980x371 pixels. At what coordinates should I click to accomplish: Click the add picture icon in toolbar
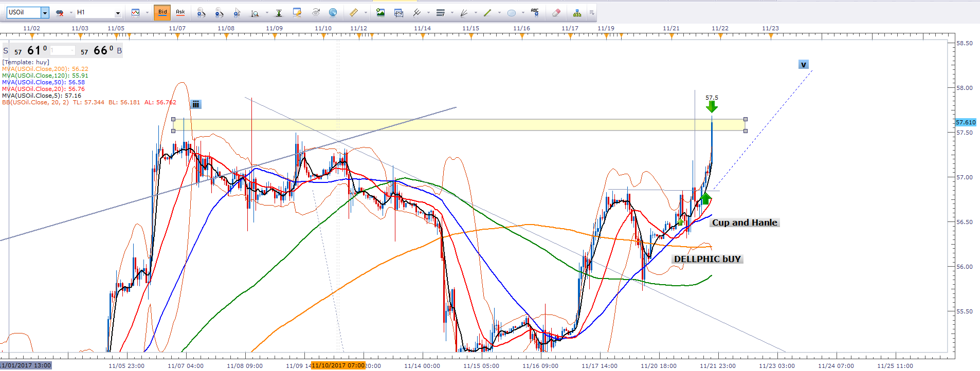pyautogui.click(x=380, y=13)
